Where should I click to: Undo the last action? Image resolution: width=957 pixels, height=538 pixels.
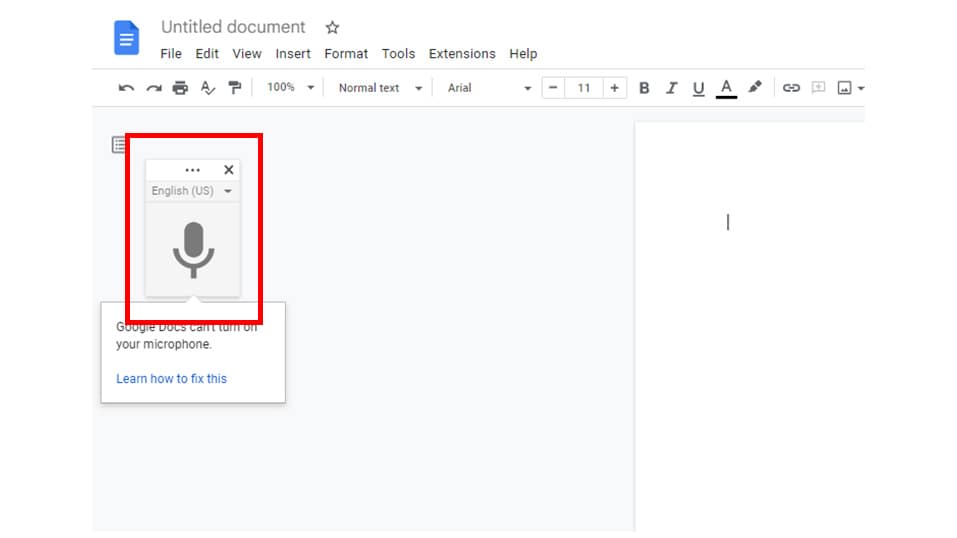pyautogui.click(x=126, y=88)
